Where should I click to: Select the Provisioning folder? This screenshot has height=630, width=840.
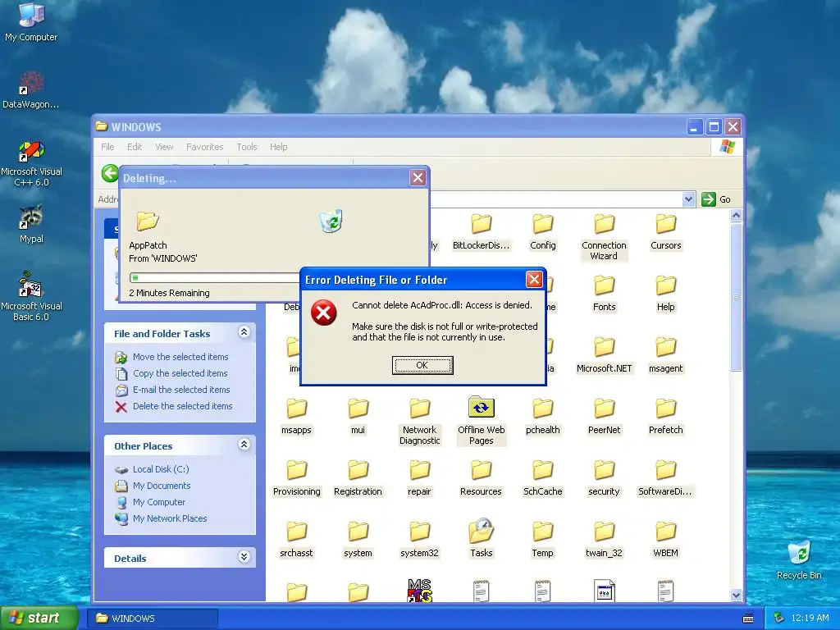[296, 478]
